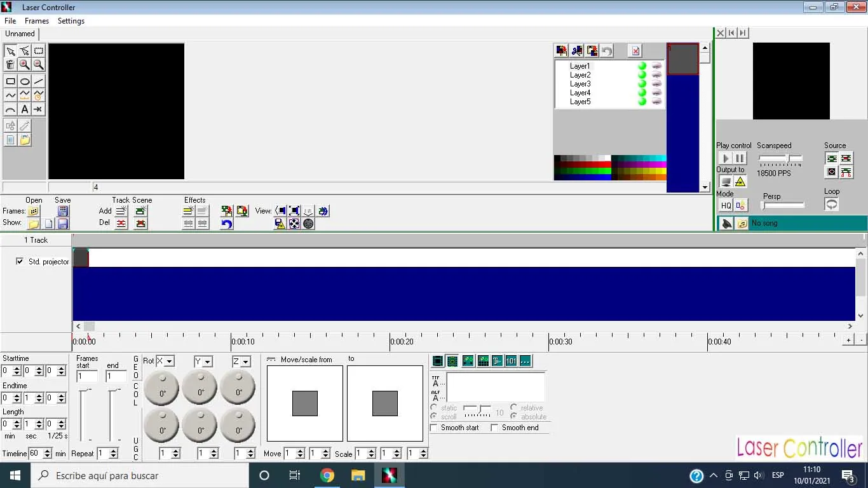Open a show file via folder icon
This screenshot has height=488, width=868.
[34, 224]
